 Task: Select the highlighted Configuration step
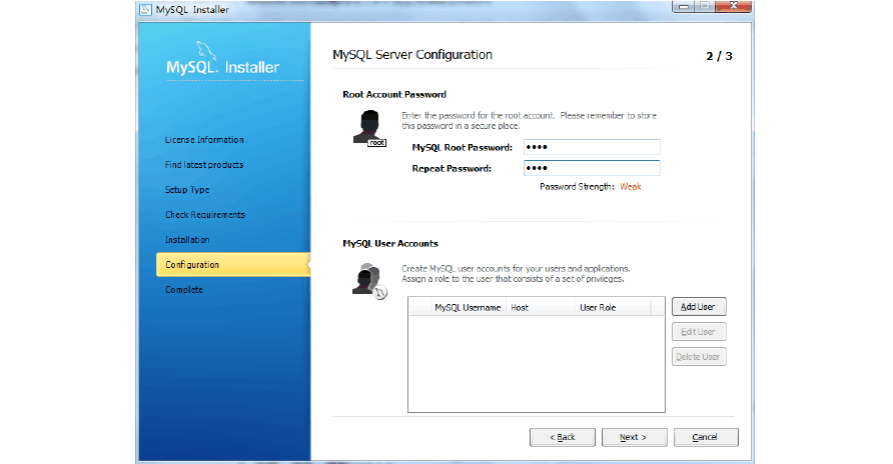[x=192, y=265]
